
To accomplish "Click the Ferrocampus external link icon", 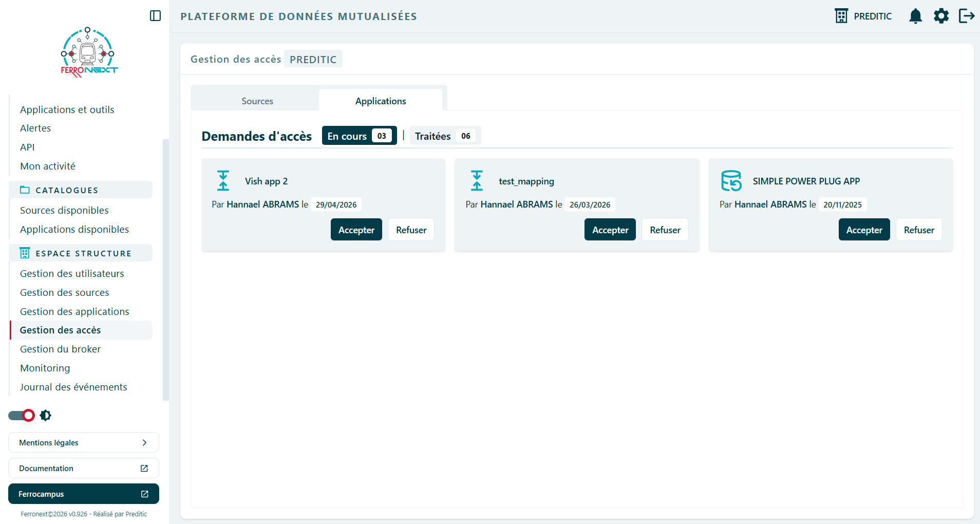I will [145, 494].
